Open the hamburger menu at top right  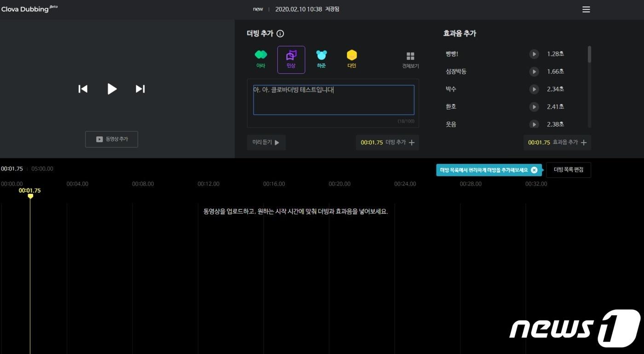tap(586, 9)
